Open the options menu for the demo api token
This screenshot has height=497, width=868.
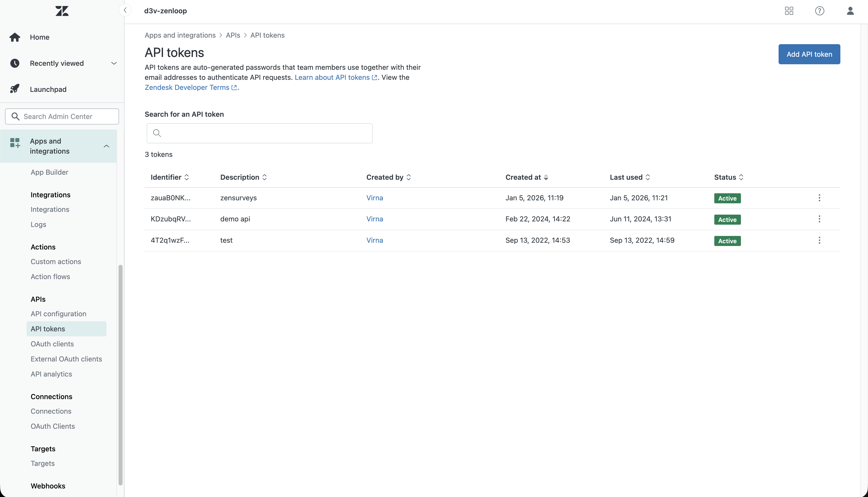[819, 219]
